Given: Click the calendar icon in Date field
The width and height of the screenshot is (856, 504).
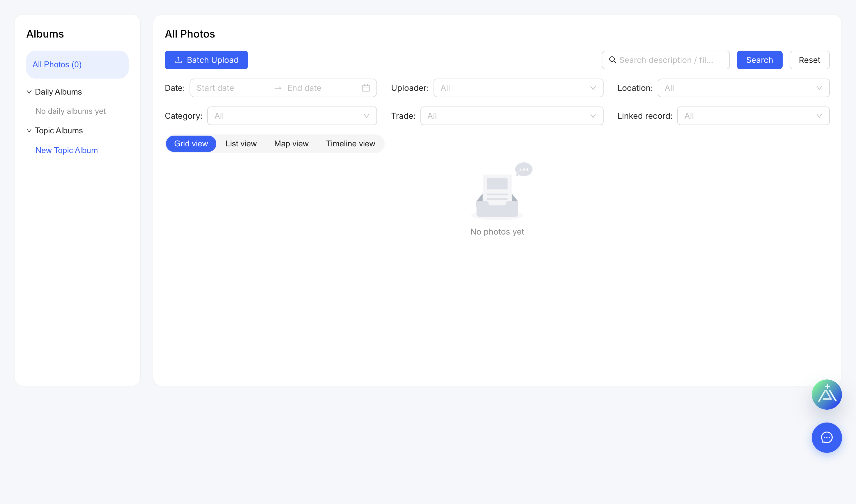Looking at the screenshot, I should click(366, 88).
